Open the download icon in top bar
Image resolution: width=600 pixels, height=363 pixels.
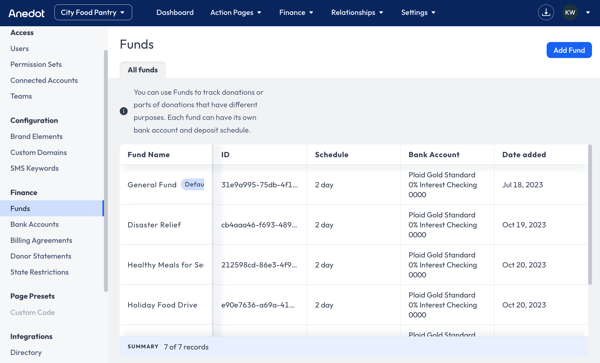pos(546,13)
